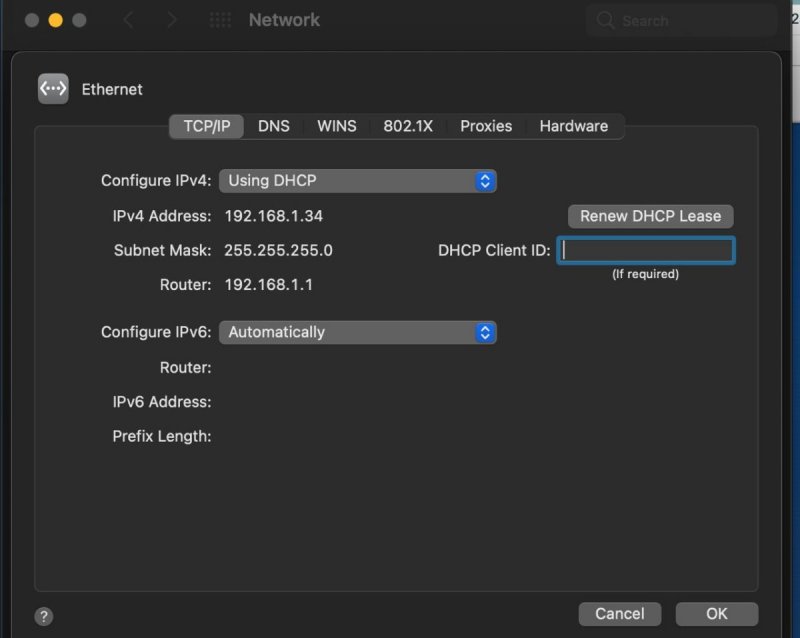Go forward with the right chevron arrow
Viewport: 800px width, 638px height.
(172, 20)
